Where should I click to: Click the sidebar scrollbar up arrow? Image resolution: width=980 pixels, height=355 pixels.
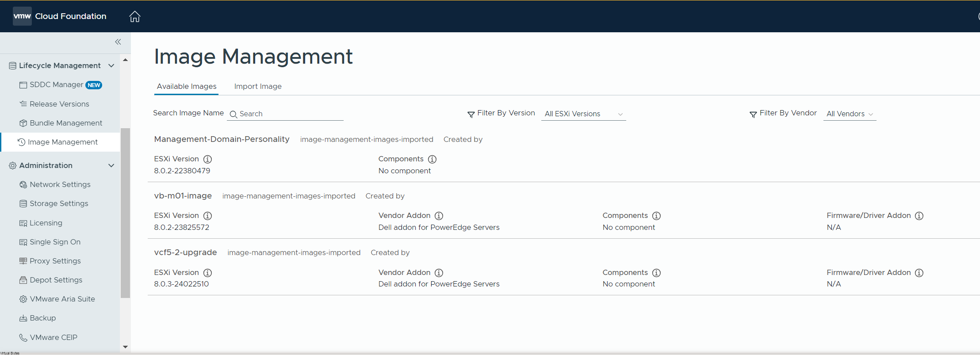(x=126, y=60)
